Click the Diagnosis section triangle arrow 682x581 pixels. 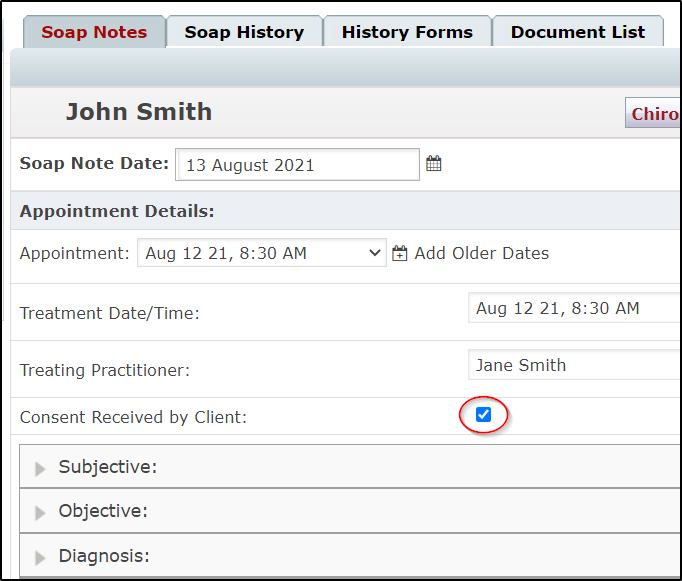(x=40, y=558)
